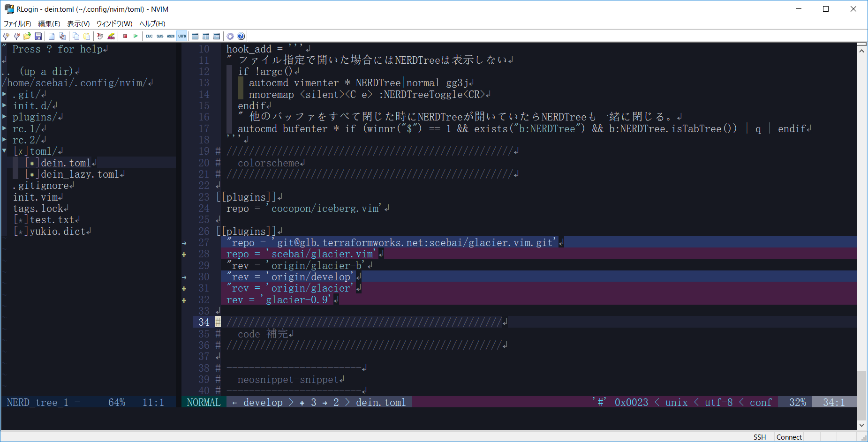Screen dimensions: 868x442
Task: Click the vertical split pane icon
Action: pos(206,36)
